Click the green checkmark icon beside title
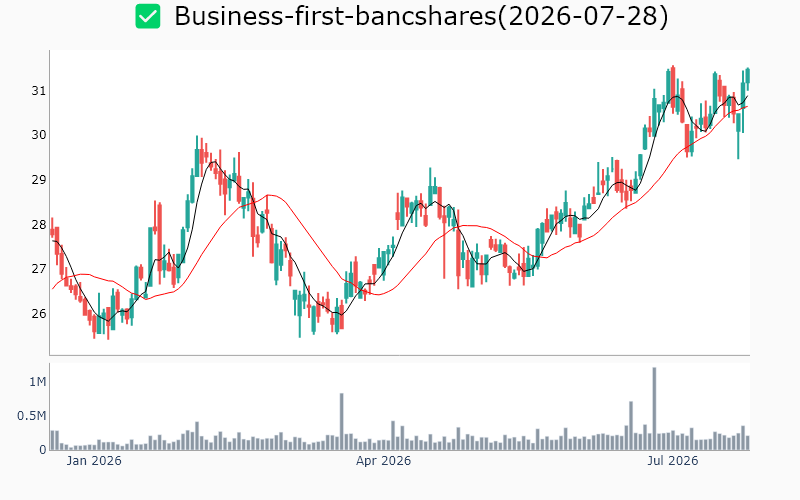This screenshot has height=500, width=800. pyautogui.click(x=148, y=16)
